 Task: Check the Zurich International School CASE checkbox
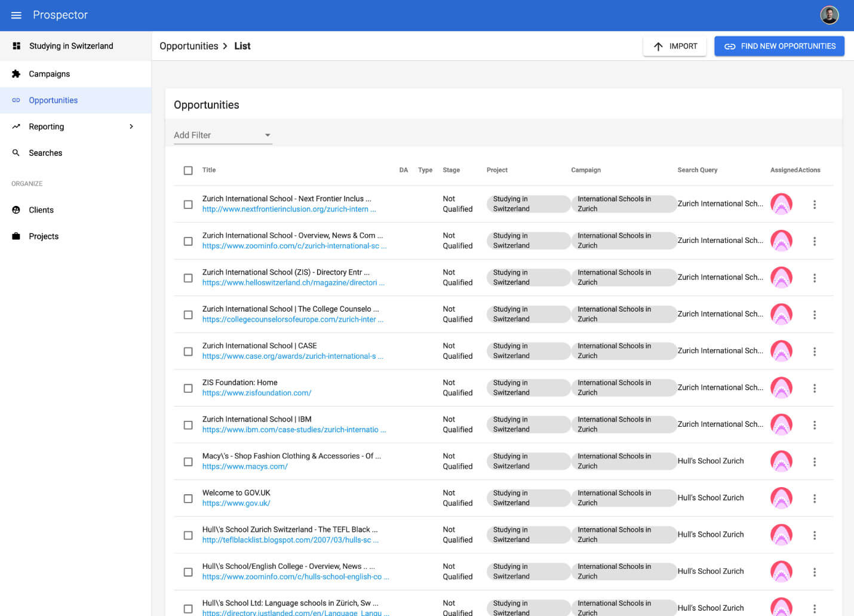(188, 352)
